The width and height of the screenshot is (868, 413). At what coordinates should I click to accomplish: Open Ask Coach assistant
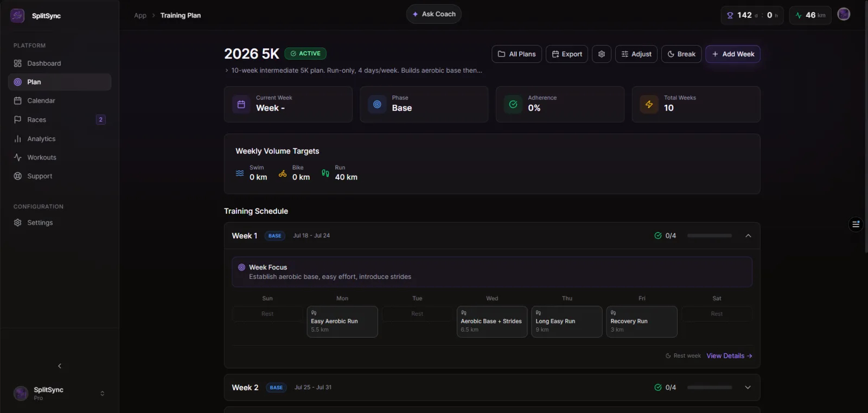434,14
